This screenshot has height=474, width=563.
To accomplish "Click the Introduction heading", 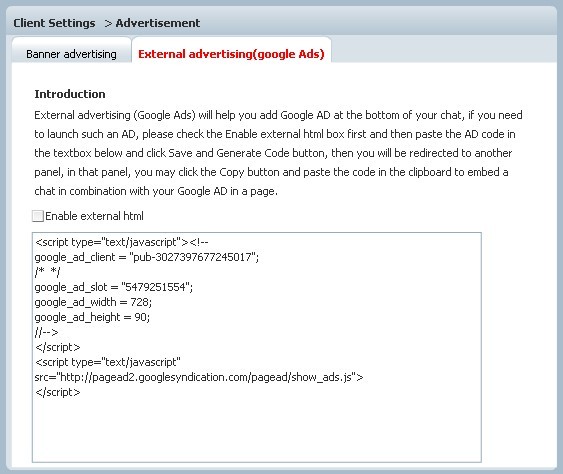I will point(70,94).
